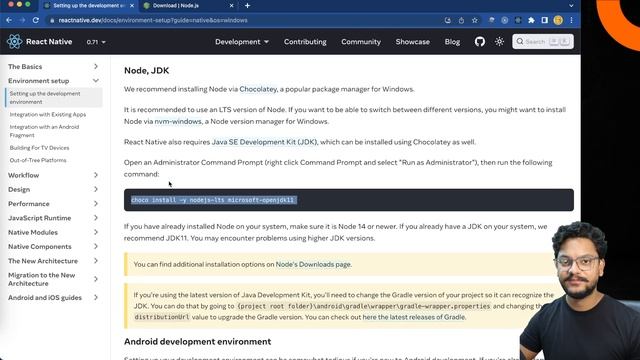Click the share page icon in address bar
Viewport: 640px width, 360px height.
[x=461, y=20]
